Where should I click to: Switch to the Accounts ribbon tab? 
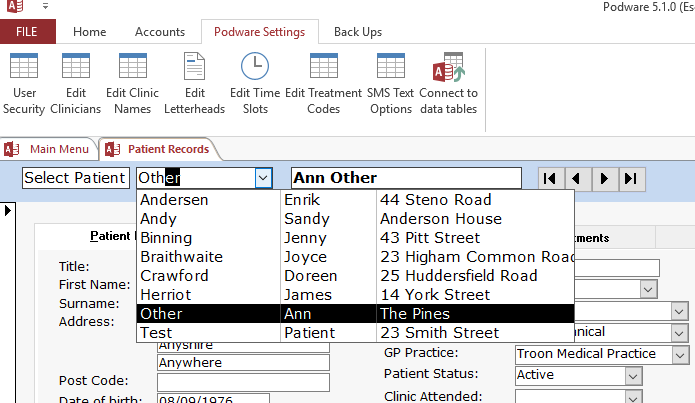coord(160,32)
